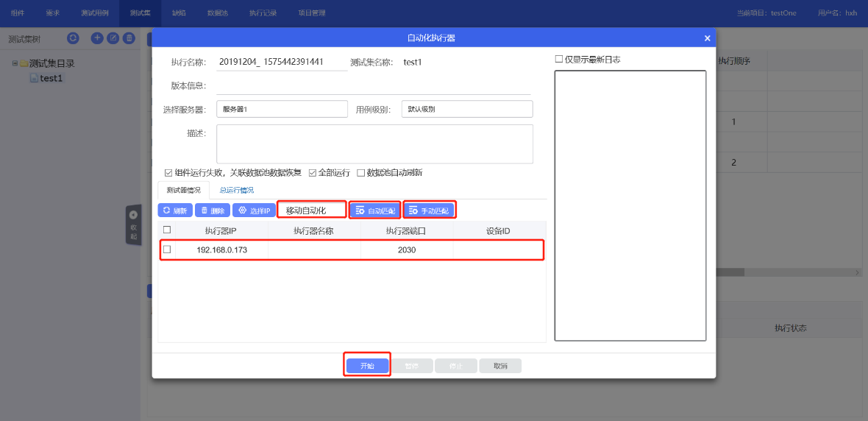Click the trash icon in the 测试集树 header

(129, 38)
